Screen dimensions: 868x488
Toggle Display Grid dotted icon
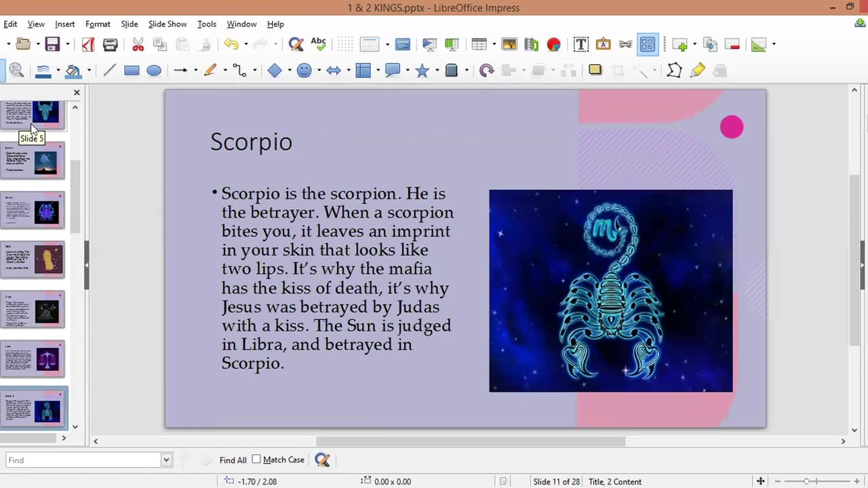coord(345,45)
